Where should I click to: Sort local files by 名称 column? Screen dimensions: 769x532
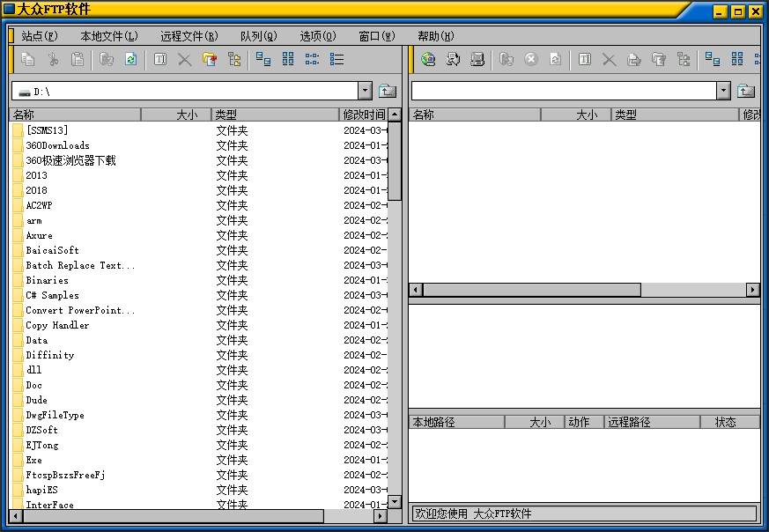(75, 115)
